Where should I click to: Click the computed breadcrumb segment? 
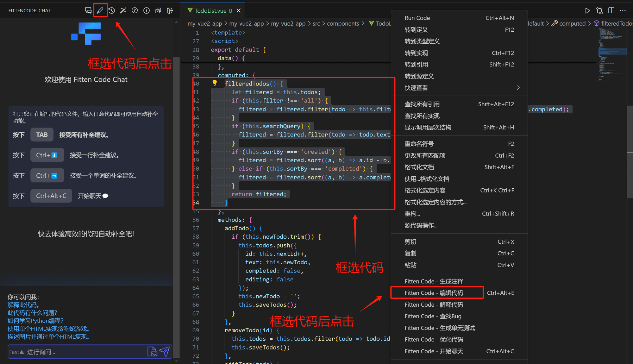572,23
